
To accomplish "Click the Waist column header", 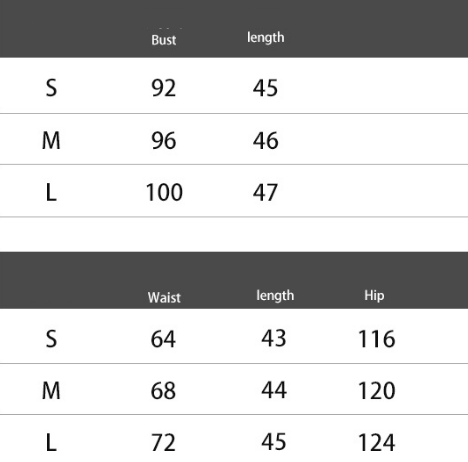I will (164, 297).
